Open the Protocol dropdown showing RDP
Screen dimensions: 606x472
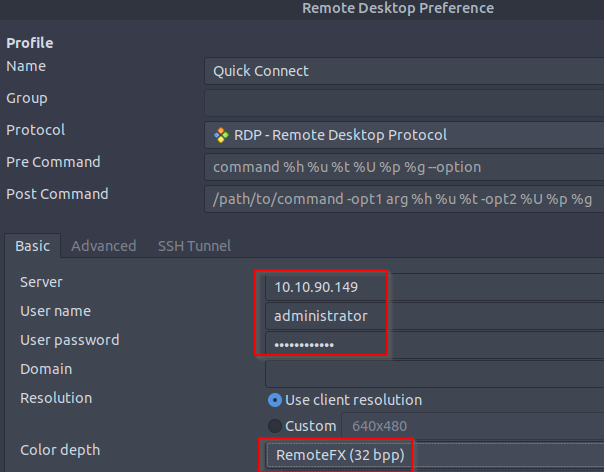point(405,135)
